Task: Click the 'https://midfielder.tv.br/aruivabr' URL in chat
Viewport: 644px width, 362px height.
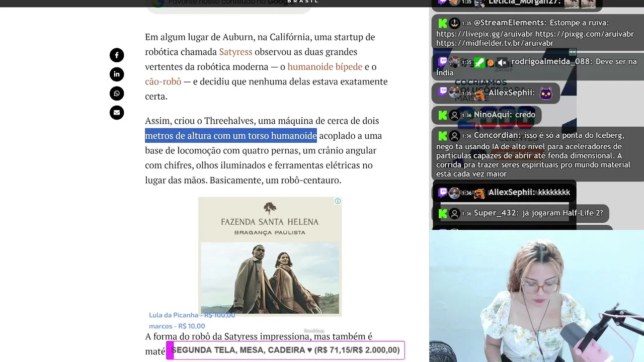Action: coord(495,43)
